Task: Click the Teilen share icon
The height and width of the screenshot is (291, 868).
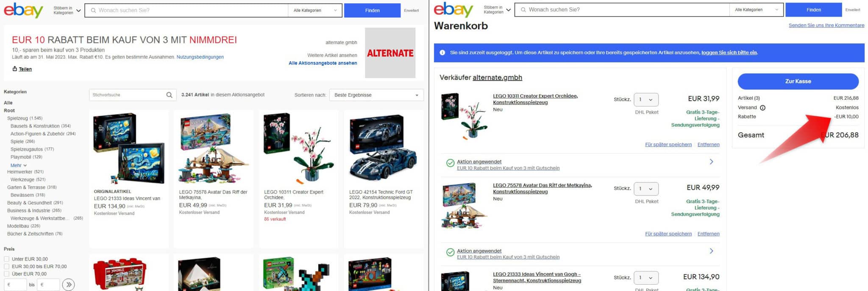Action: coord(15,69)
